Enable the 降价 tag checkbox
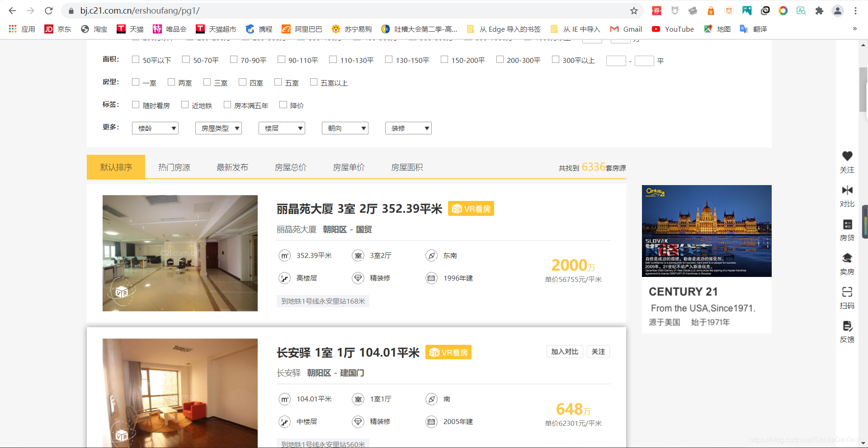This screenshot has height=448, width=868. pos(283,105)
